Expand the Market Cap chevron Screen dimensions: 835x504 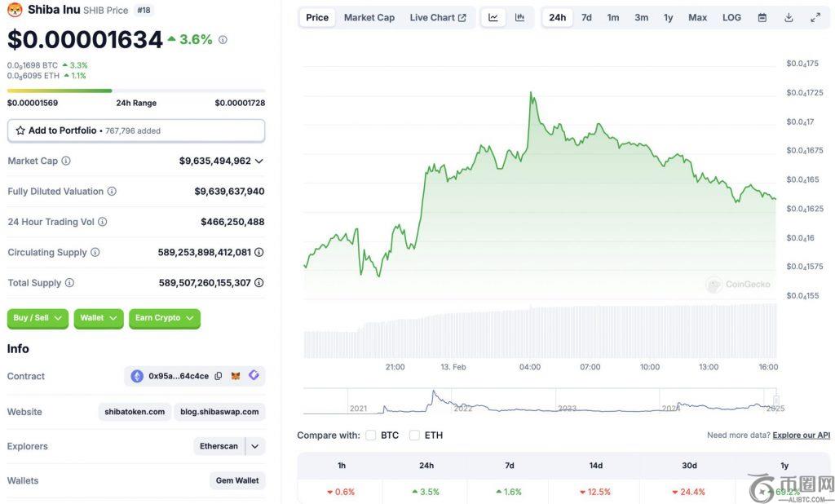259,161
